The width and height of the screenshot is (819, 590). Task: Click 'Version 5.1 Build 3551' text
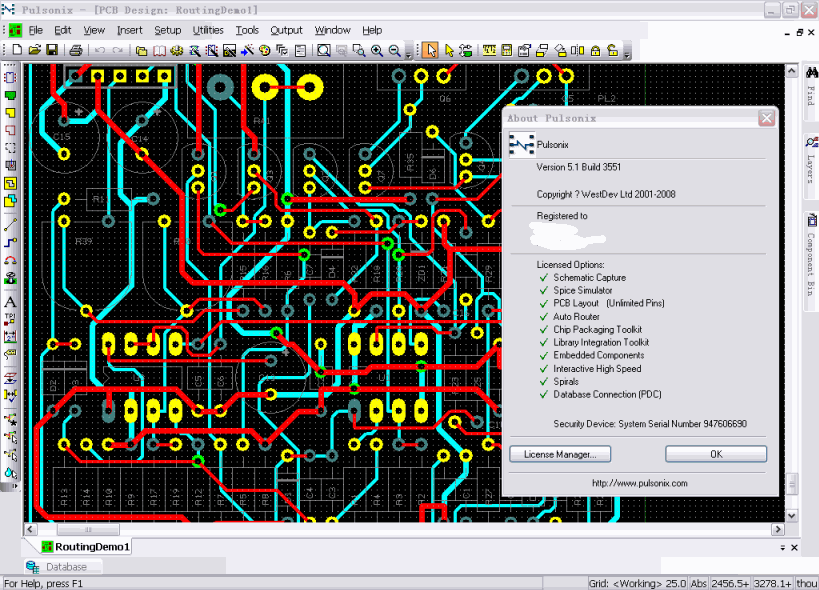[579, 167]
